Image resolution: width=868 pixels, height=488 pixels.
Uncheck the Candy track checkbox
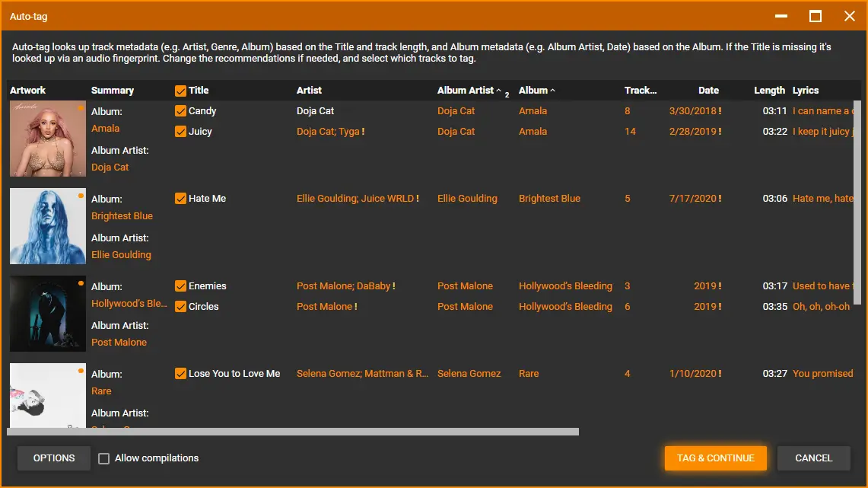(x=180, y=110)
